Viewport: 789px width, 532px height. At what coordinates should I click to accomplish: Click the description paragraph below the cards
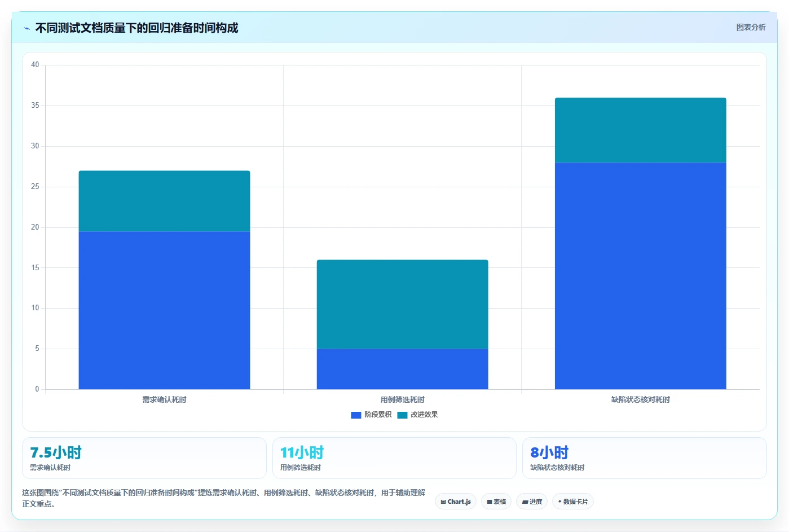coord(224,498)
